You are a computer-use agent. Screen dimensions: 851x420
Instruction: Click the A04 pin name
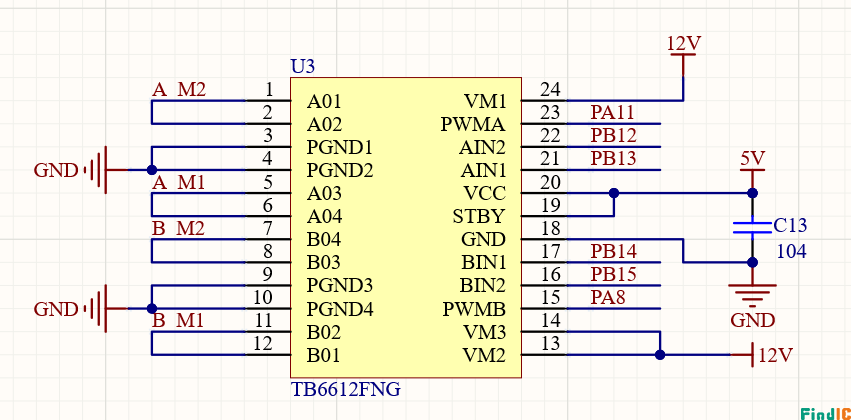point(325,217)
